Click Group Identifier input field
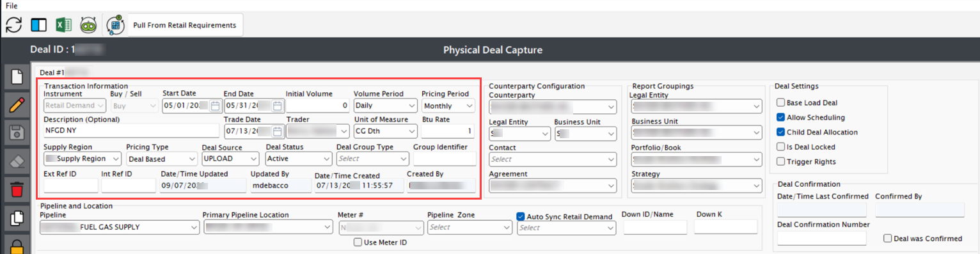 [445, 158]
